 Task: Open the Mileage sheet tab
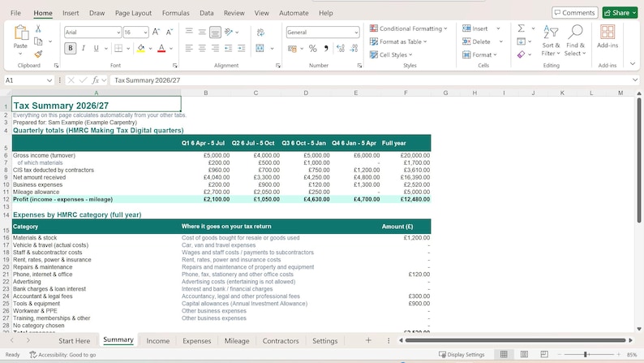tap(237, 341)
